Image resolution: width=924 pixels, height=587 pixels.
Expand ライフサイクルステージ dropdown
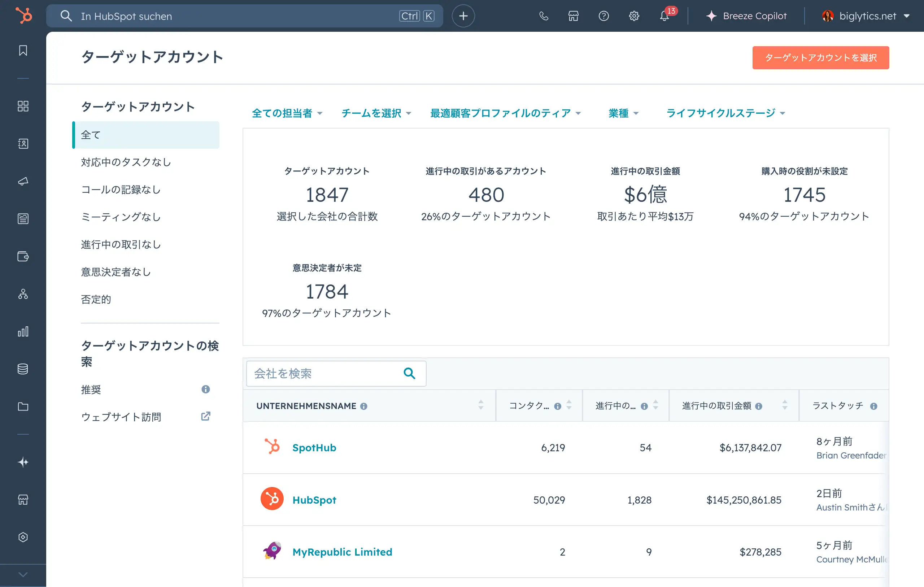[726, 113]
